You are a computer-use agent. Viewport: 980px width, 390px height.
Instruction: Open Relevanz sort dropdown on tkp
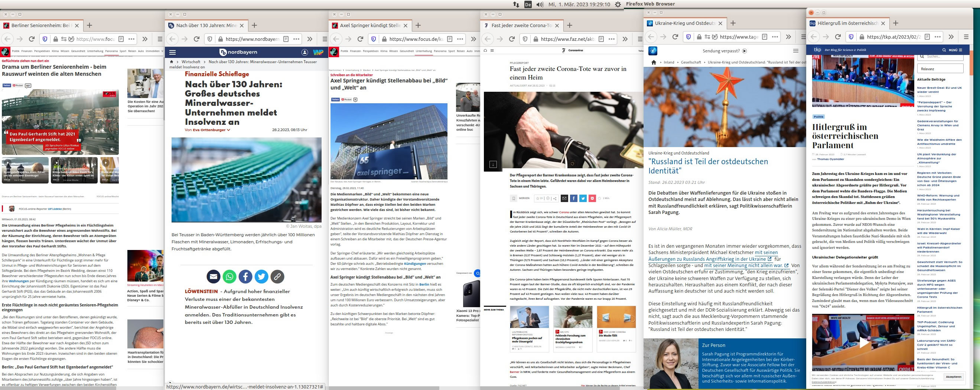(x=940, y=69)
